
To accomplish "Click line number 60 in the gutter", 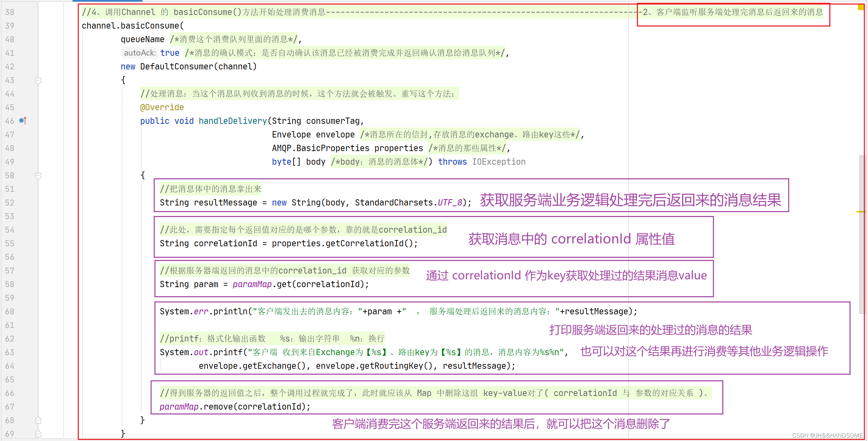I will [x=10, y=312].
